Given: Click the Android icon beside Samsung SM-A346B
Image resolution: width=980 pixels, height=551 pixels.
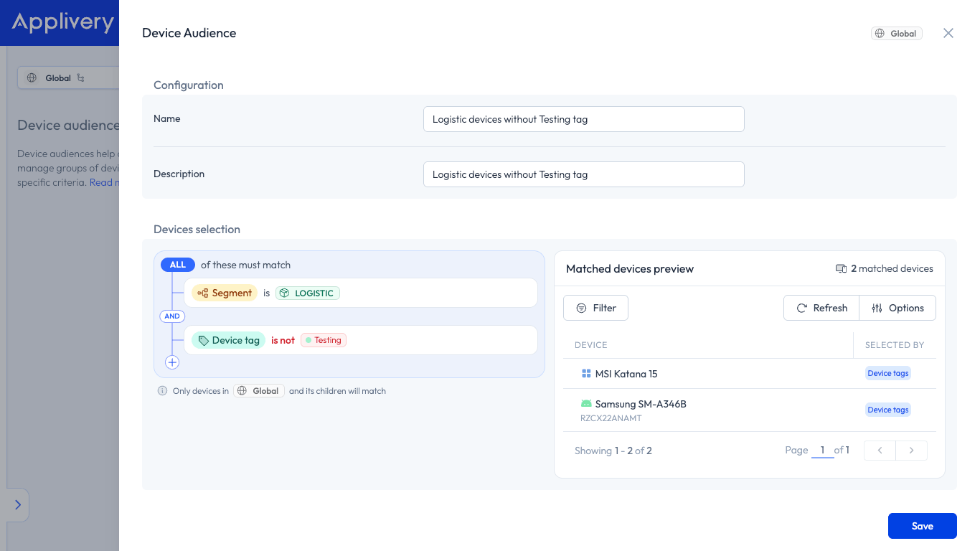Looking at the screenshot, I should click(x=586, y=404).
